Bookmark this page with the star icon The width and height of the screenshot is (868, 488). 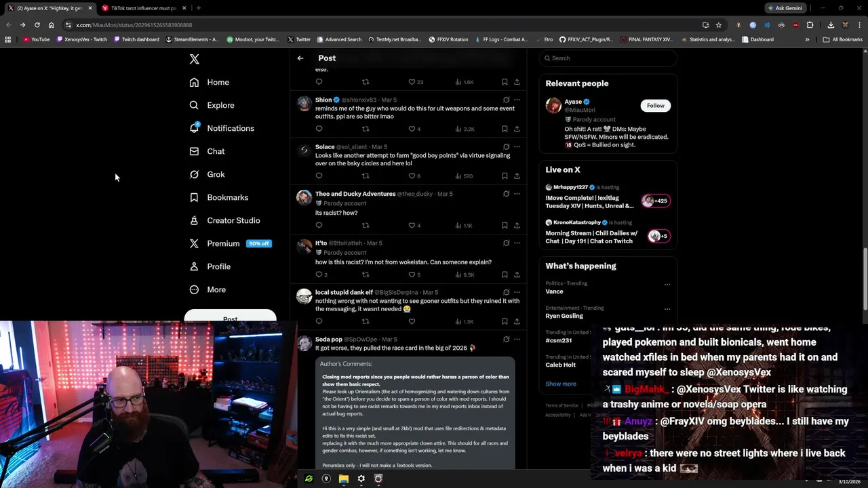[719, 25]
